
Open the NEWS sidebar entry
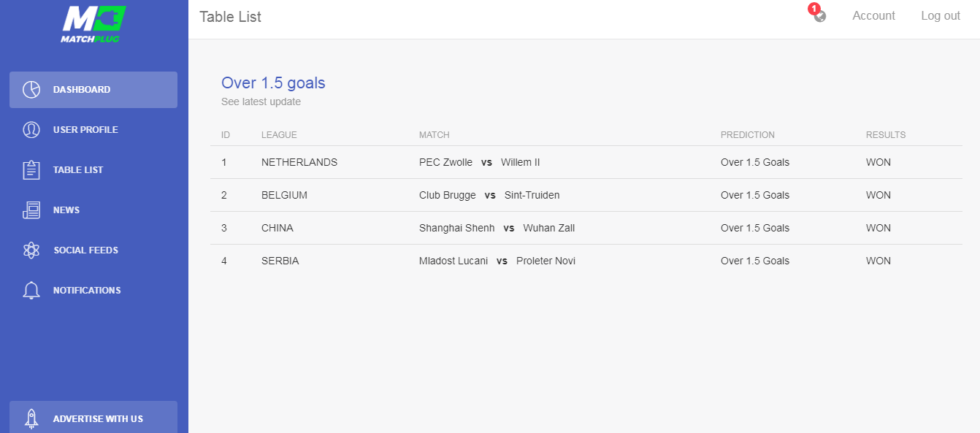pyautogui.click(x=93, y=210)
